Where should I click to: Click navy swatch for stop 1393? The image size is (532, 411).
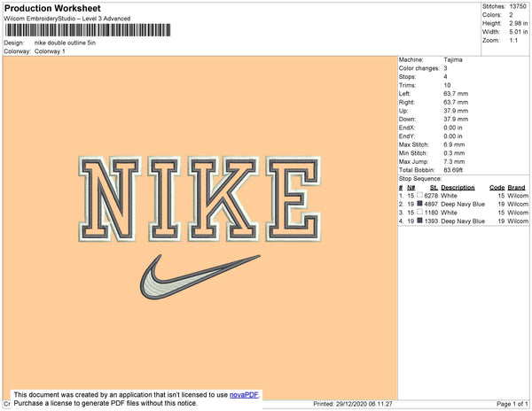click(419, 221)
